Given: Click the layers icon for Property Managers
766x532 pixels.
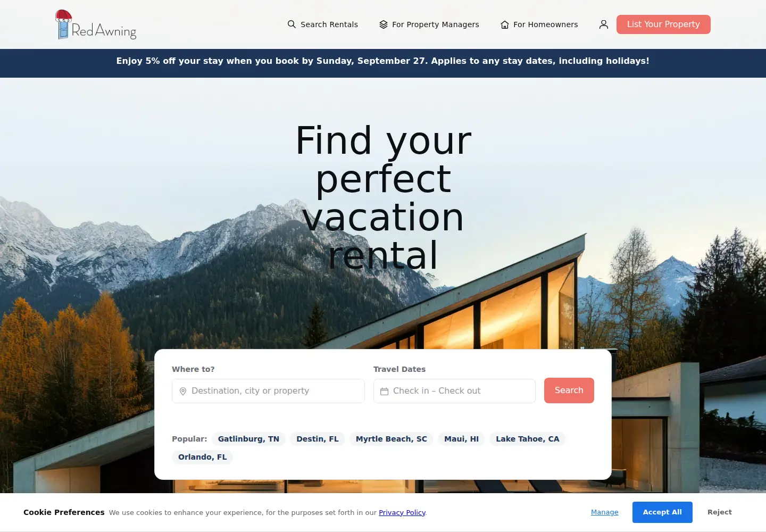Looking at the screenshot, I should [384, 24].
